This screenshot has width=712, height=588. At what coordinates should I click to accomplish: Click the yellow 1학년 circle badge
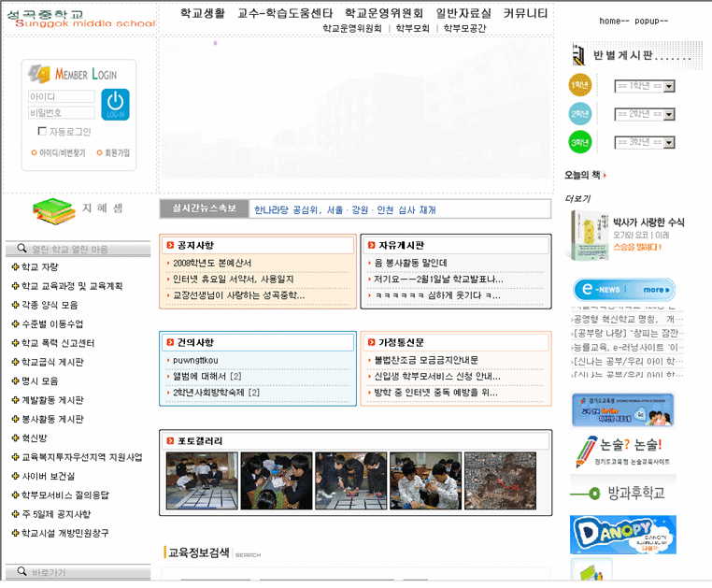point(580,86)
